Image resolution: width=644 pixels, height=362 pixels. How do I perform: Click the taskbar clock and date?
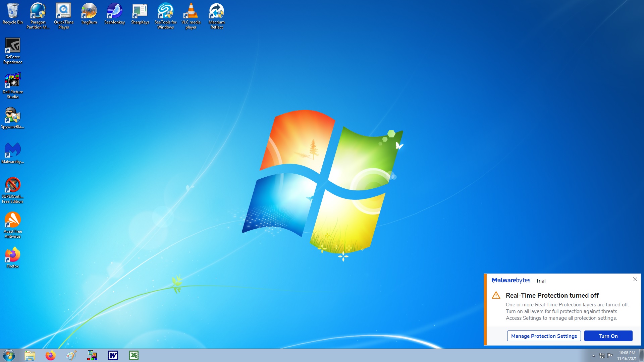point(627,356)
